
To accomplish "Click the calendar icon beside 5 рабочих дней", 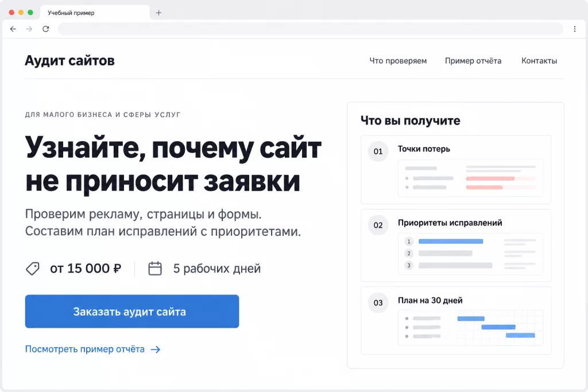I will tap(155, 269).
